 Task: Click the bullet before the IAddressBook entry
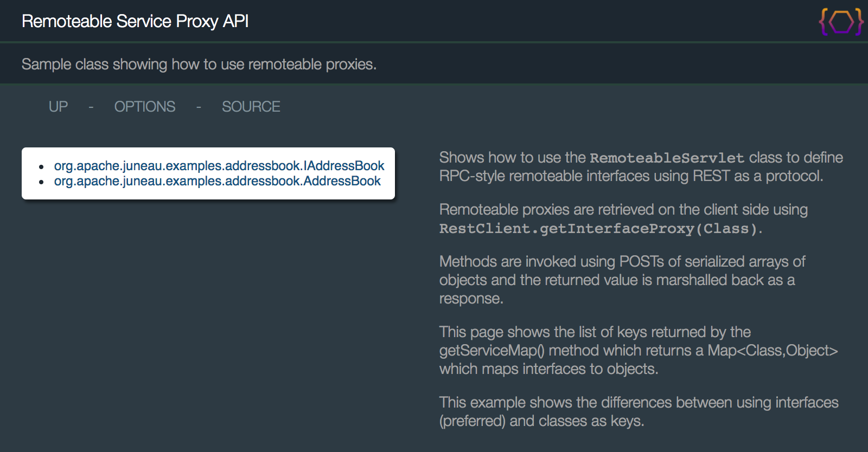(41, 167)
